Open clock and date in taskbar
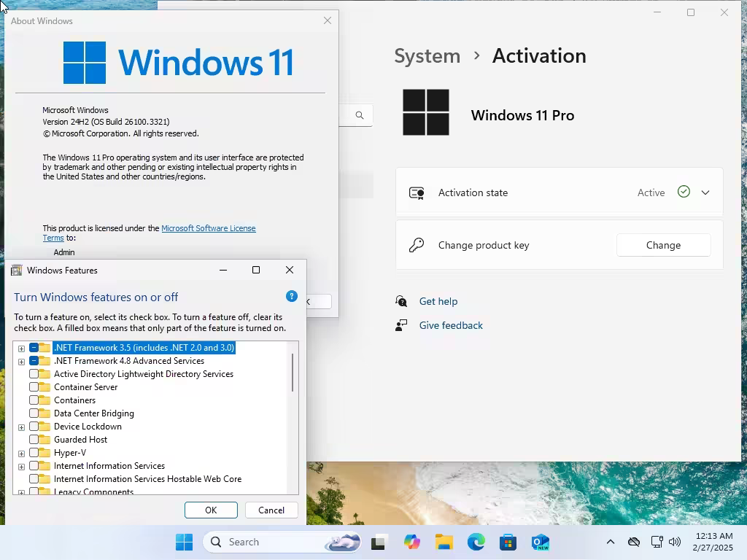The width and height of the screenshot is (747, 560). (x=713, y=542)
